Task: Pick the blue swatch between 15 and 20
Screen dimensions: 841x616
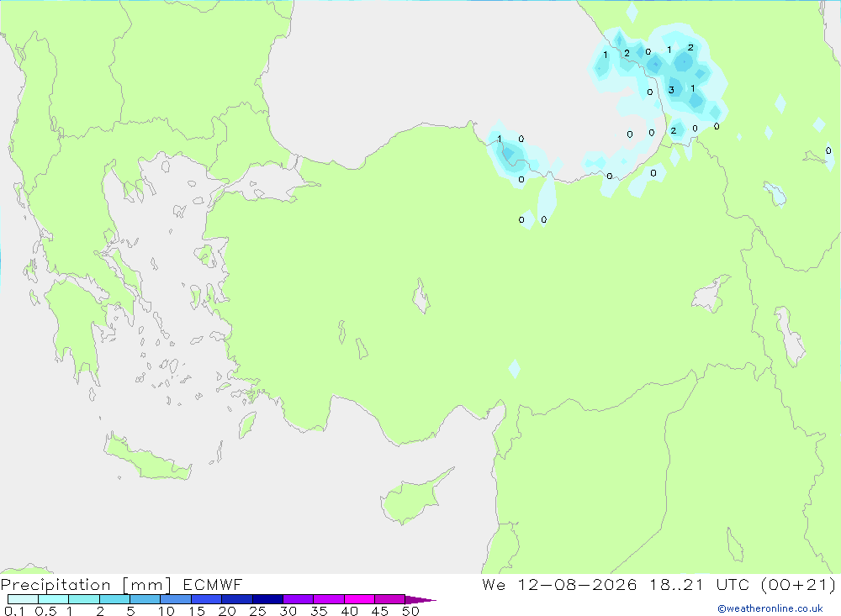Action: (x=207, y=599)
